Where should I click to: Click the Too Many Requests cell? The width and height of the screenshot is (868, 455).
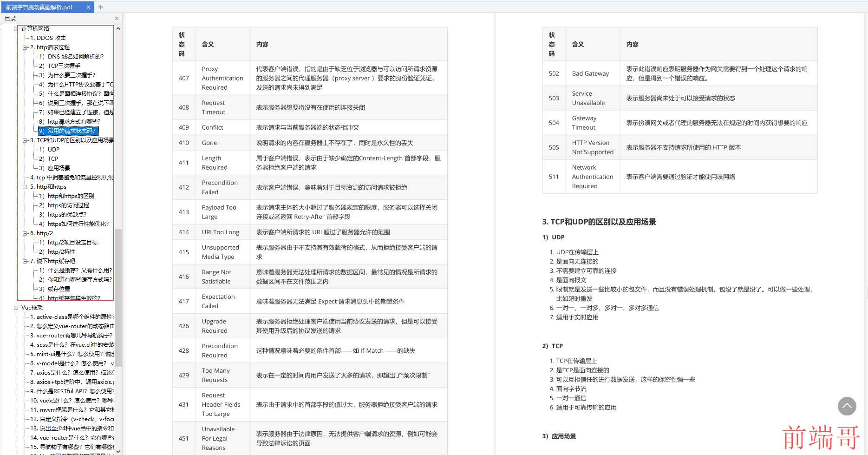[x=222, y=375]
